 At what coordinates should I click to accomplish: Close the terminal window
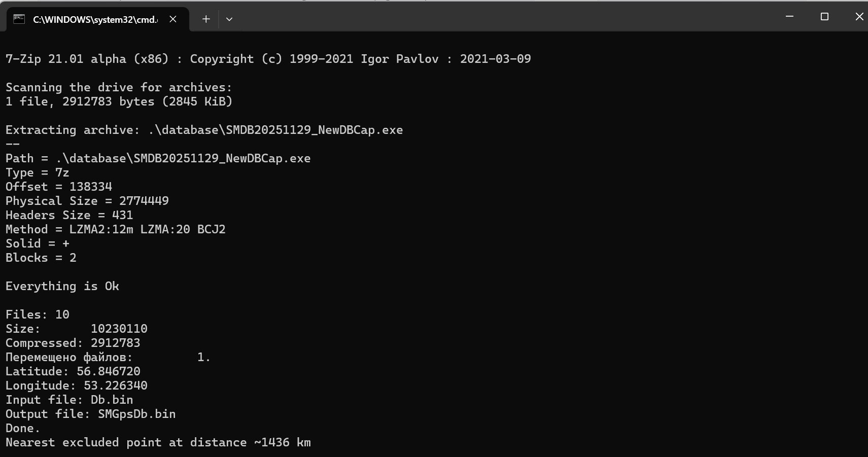[x=859, y=17]
